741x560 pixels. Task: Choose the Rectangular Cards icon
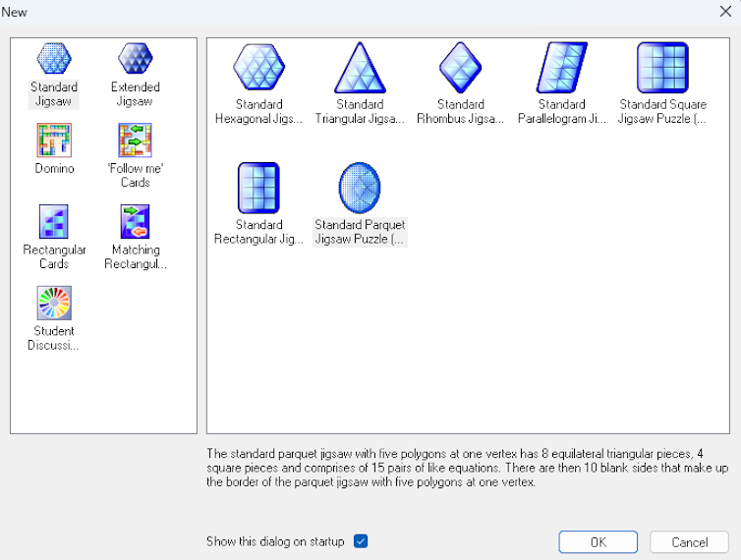click(53, 222)
